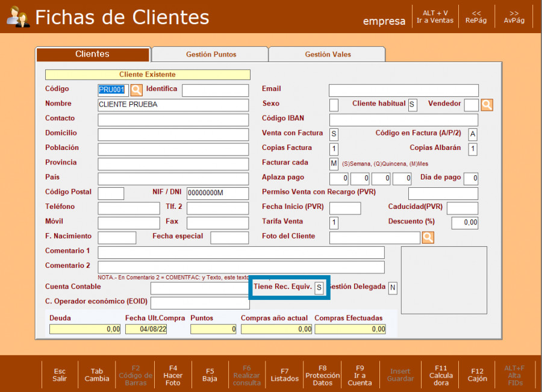Focus the Comentario 1 text field

tap(241, 252)
